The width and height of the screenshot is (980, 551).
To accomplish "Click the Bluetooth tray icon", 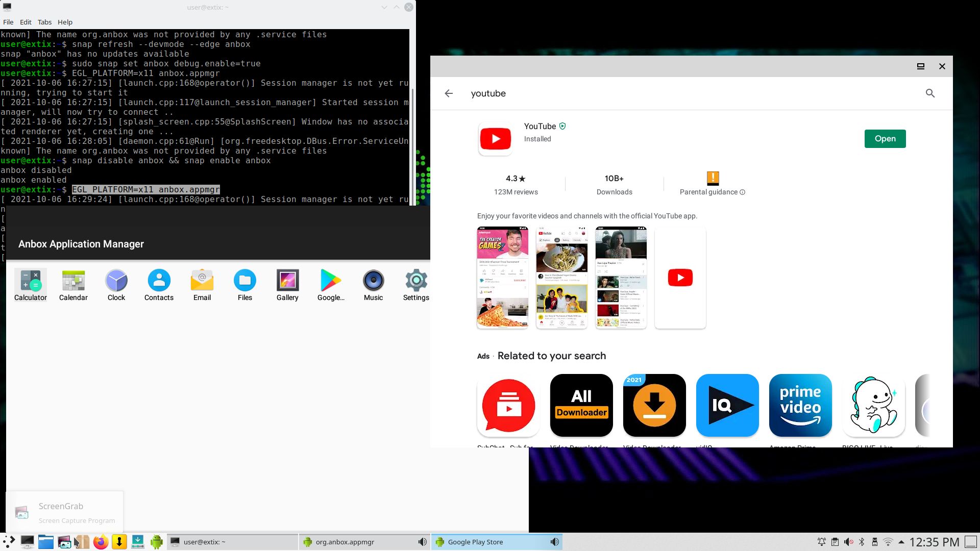I will [862, 542].
